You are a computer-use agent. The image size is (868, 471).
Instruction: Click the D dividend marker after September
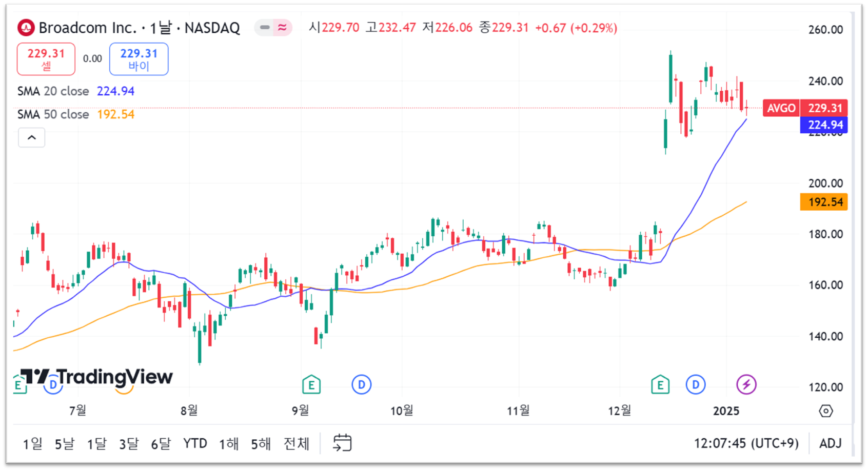click(x=361, y=384)
